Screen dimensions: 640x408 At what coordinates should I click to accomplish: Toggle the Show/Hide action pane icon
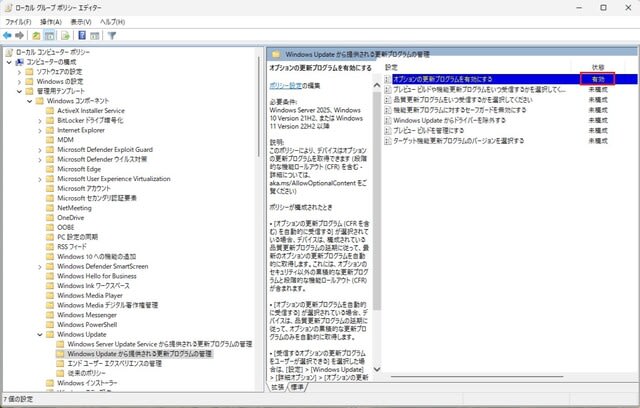pyautogui.click(x=95, y=35)
